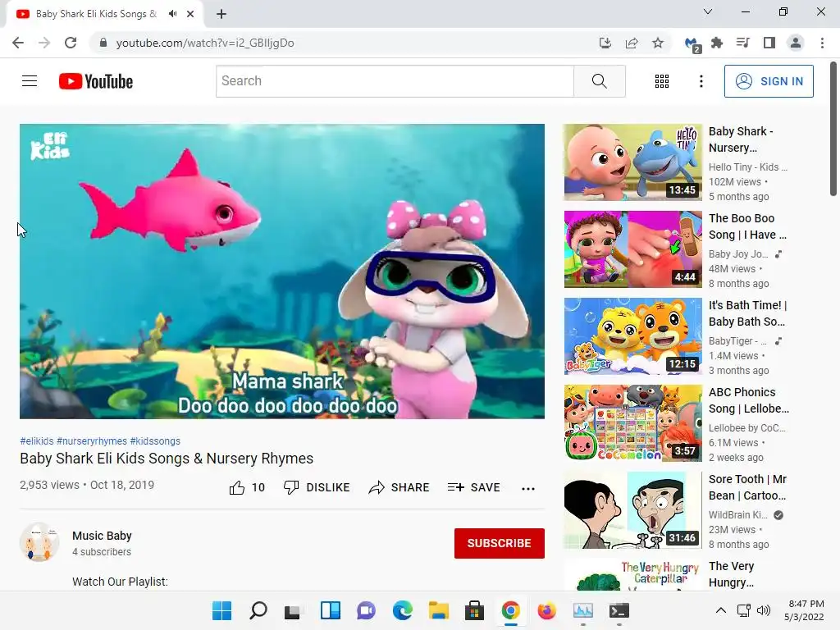Open more actions ellipsis under video
Screen dimensions: 840x630
click(528, 488)
